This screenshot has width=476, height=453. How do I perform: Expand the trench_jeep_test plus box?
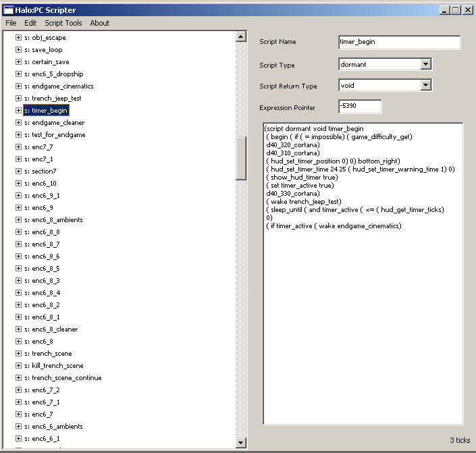(x=19, y=99)
